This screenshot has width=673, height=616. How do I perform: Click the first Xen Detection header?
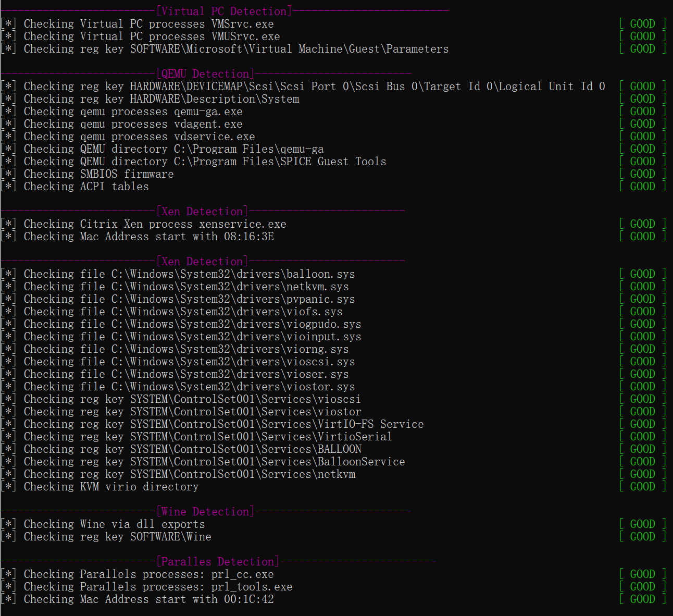(202, 212)
